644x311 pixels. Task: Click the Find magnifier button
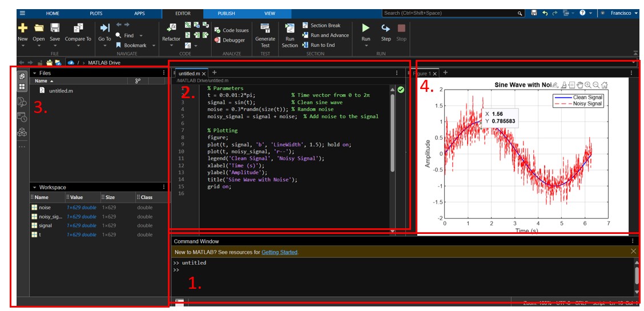tap(125, 36)
